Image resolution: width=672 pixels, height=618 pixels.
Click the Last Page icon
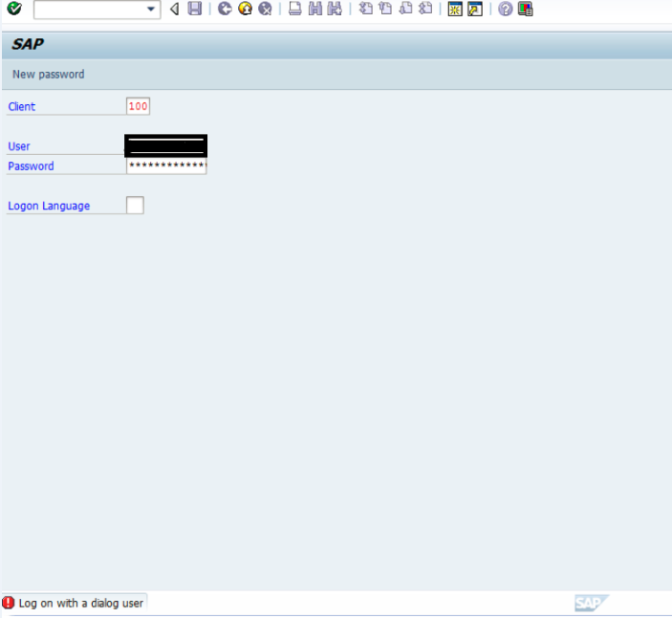click(425, 9)
